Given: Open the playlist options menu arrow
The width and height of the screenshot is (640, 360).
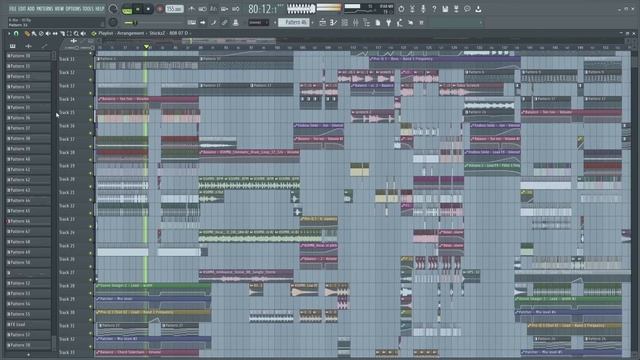Looking at the screenshot, I should click(x=9, y=33).
